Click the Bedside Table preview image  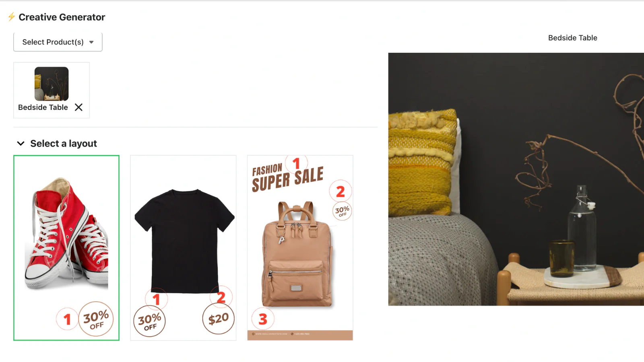pyautogui.click(x=516, y=179)
